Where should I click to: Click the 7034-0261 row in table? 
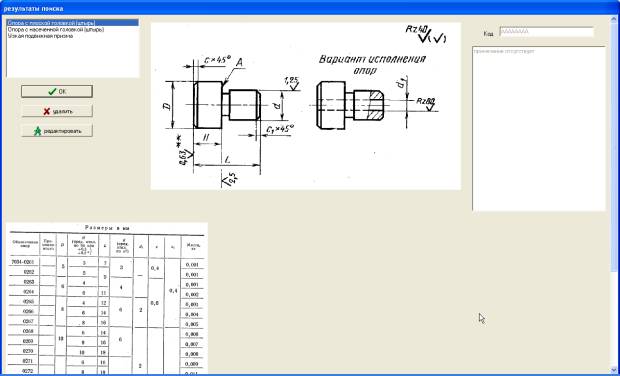coord(107,262)
